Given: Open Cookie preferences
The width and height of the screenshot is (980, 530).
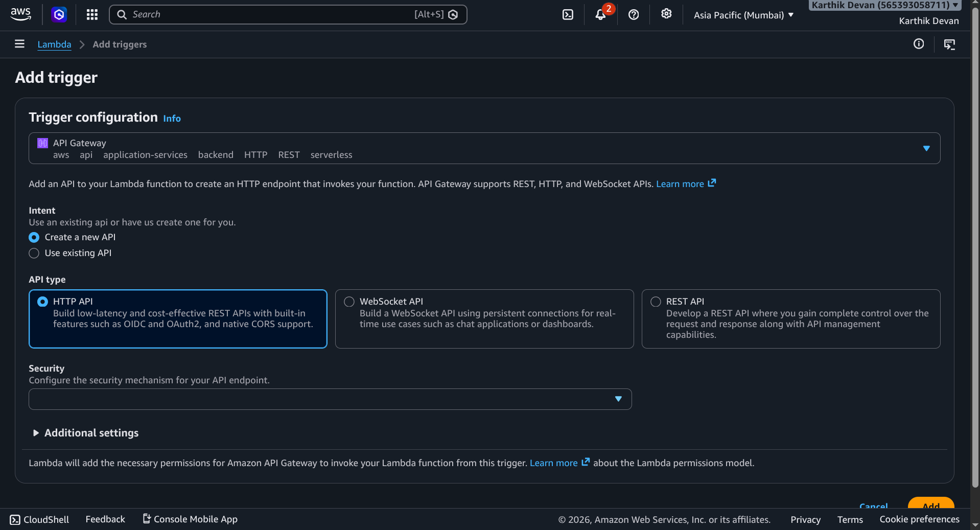Looking at the screenshot, I should (x=919, y=519).
